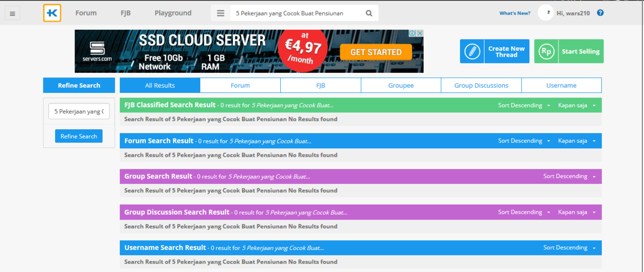Open the AdChoices info icon on ad
The height and width of the screenshot is (272, 644).
(412, 33)
